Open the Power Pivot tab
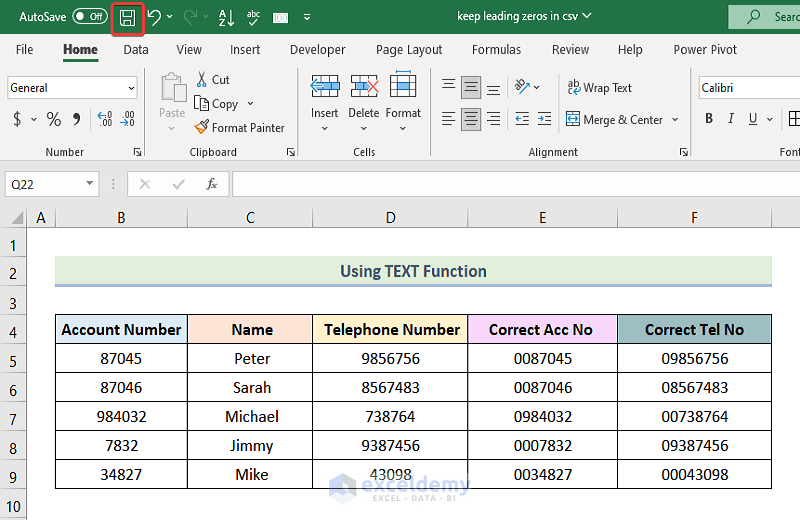 tap(705, 49)
